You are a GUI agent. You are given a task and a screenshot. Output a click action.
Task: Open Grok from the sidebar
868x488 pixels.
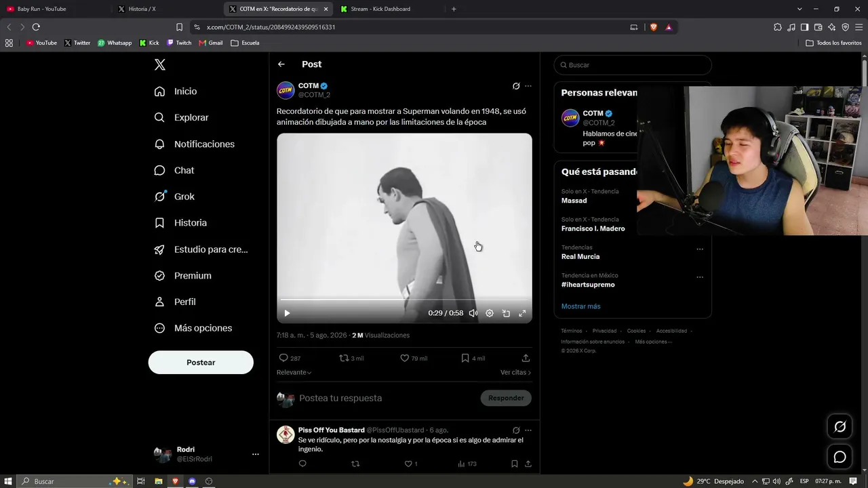point(174,197)
